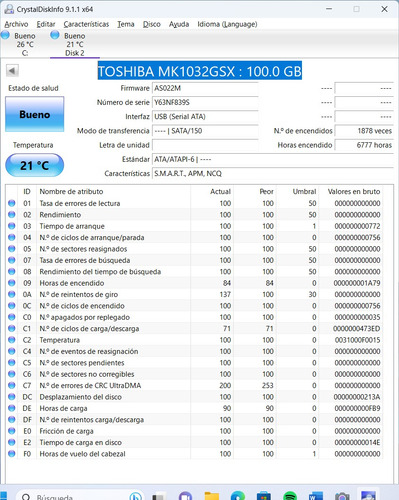Screen dimensions: 399x500
Task: Click raw value 0000000473ED
Action: point(356,329)
